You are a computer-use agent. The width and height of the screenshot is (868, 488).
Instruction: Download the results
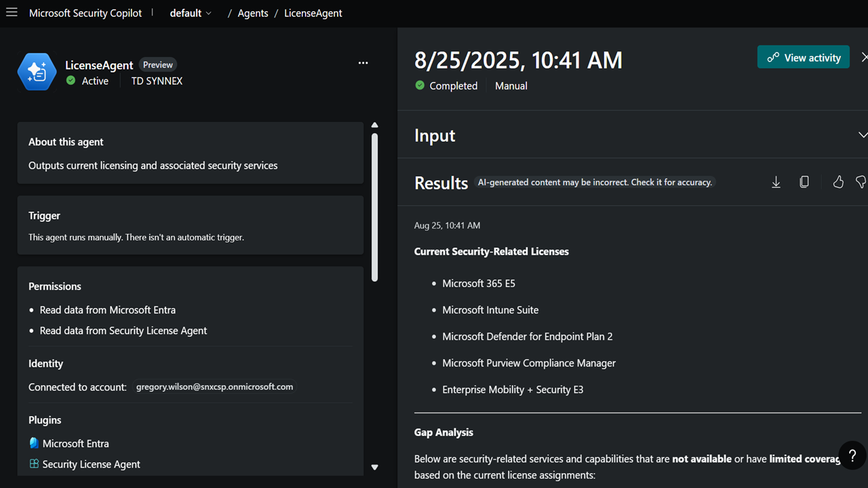(x=776, y=182)
